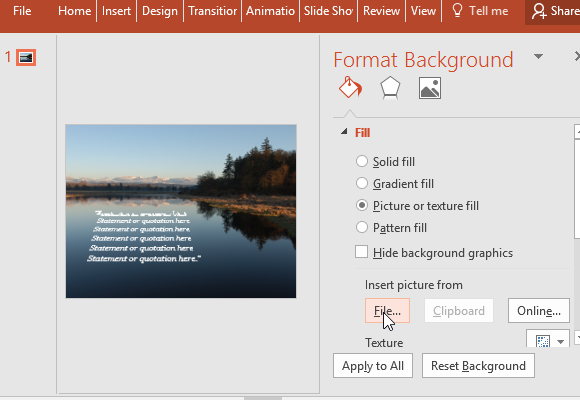Choose the Gradient fill radio button
This screenshot has height=400, width=580.
(x=361, y=183)
